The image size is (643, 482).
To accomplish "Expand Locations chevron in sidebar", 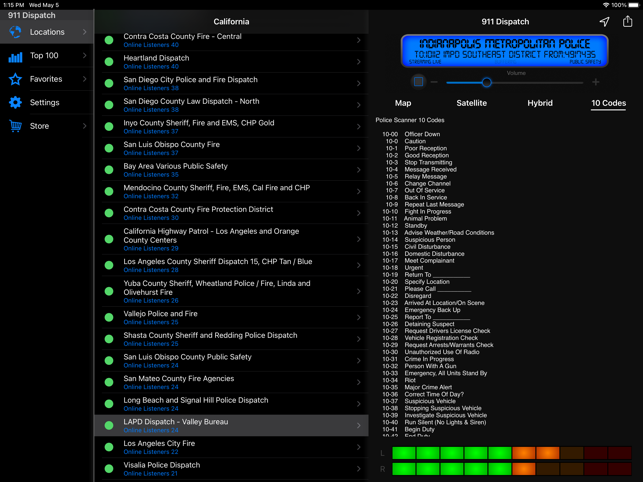I will click(x=84, y=32).
